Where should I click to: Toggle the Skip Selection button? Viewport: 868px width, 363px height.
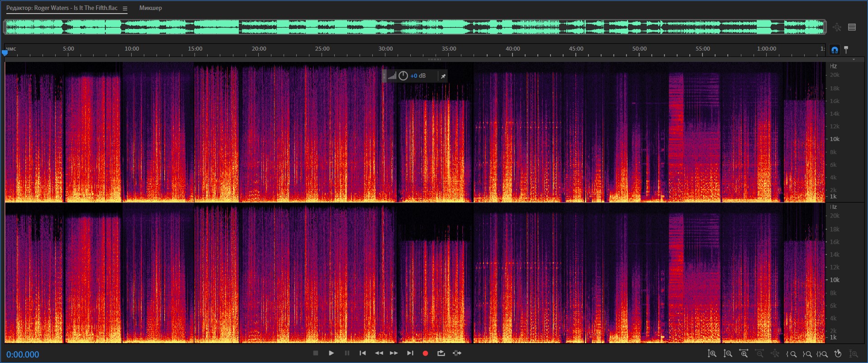click(x=457, y=354)
